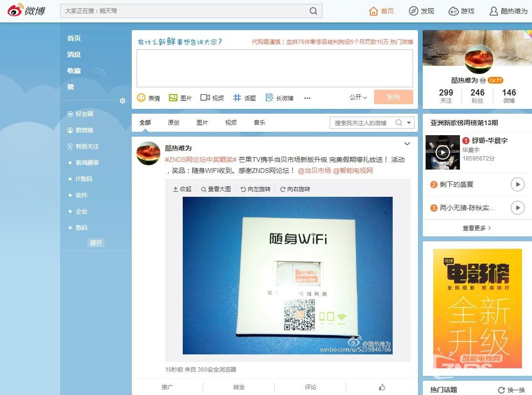Viewport: 532px width, 395px height.
Task: Open @智能电视网 mention link
Action: tap(353, 171)
